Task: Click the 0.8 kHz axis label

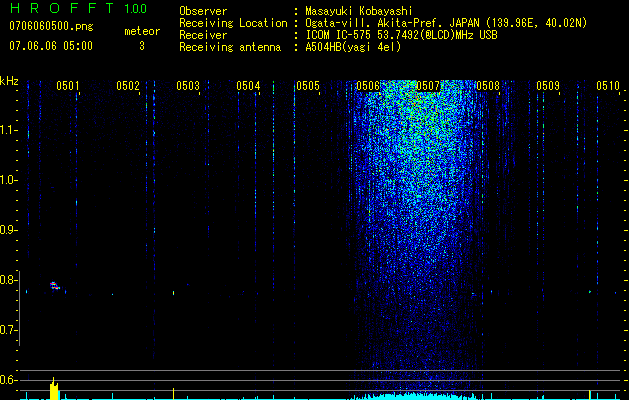Action: (9, 280)
